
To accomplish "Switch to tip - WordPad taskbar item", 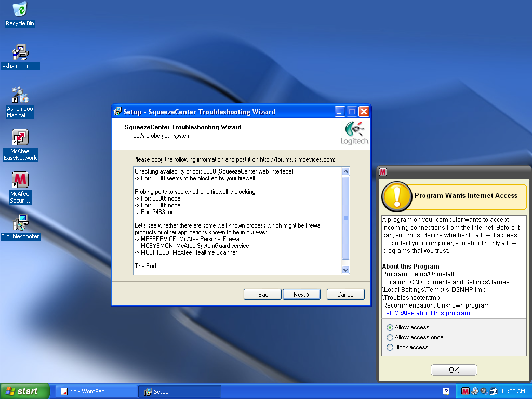I will tap(96, 391).
